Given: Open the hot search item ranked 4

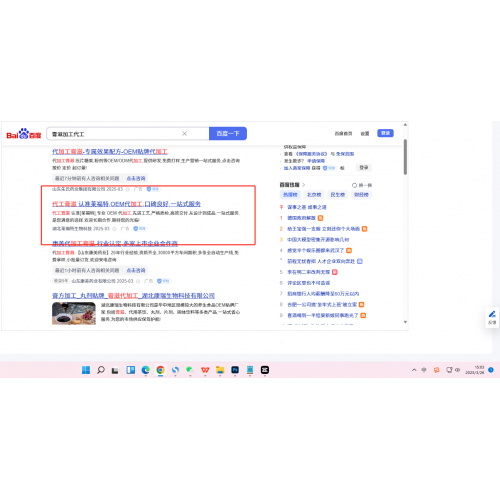Looking at the screenshot, I should [315, 250].
